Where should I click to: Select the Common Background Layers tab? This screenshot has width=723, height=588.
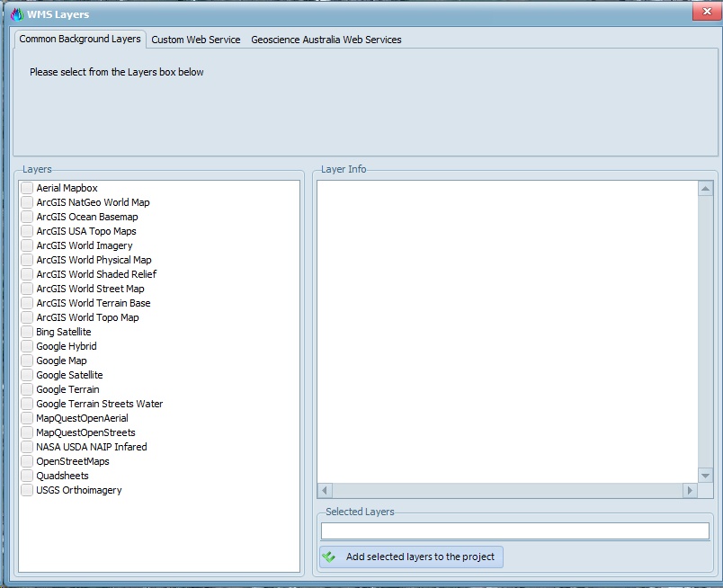point(80,40)
